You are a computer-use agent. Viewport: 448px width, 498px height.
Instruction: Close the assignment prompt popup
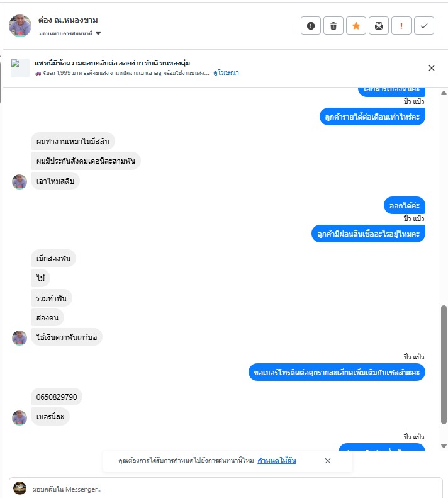[328, 460]
